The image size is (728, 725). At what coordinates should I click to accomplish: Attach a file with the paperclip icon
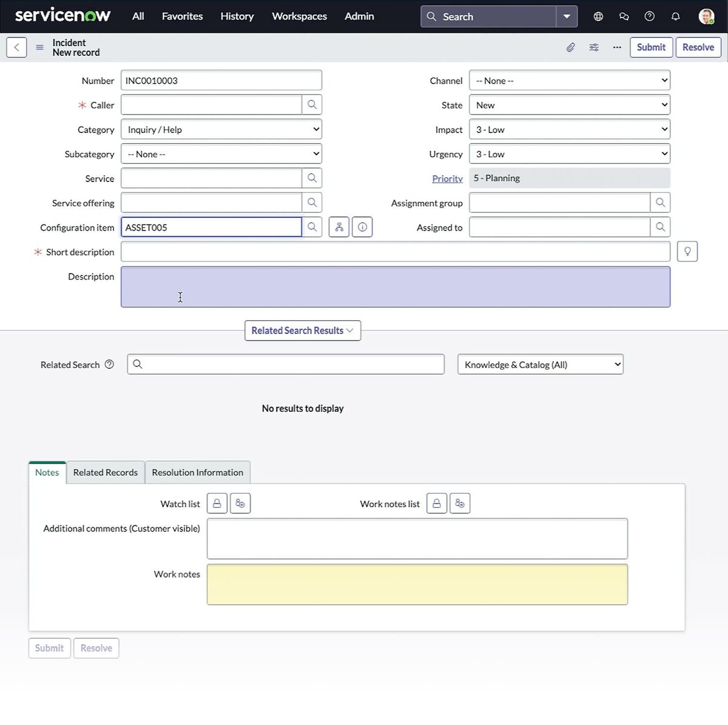click(570, 47)
